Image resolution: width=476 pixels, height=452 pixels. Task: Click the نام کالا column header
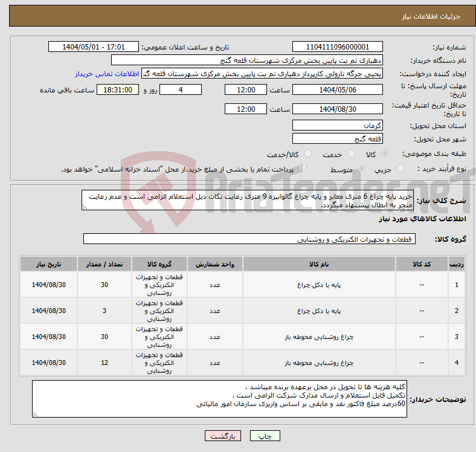(x=319, y=264)
